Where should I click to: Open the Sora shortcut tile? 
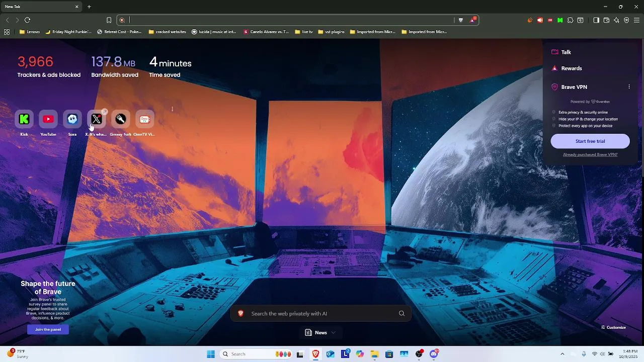coord(72,119)
